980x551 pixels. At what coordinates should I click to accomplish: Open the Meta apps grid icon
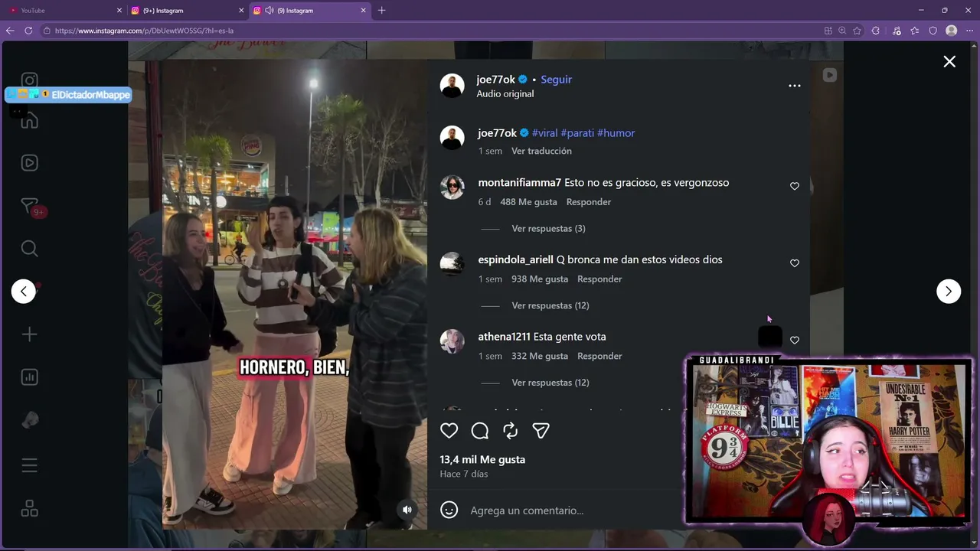tap(30, 508)
